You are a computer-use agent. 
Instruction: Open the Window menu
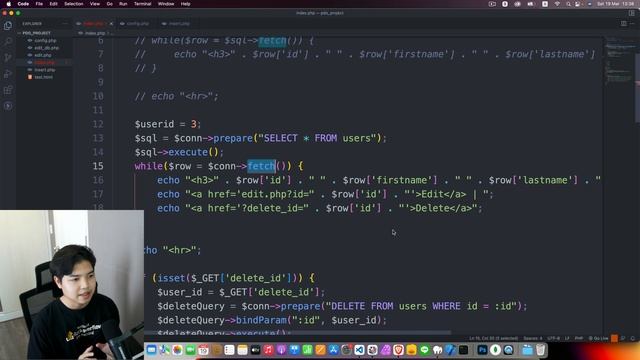[166, 4]
